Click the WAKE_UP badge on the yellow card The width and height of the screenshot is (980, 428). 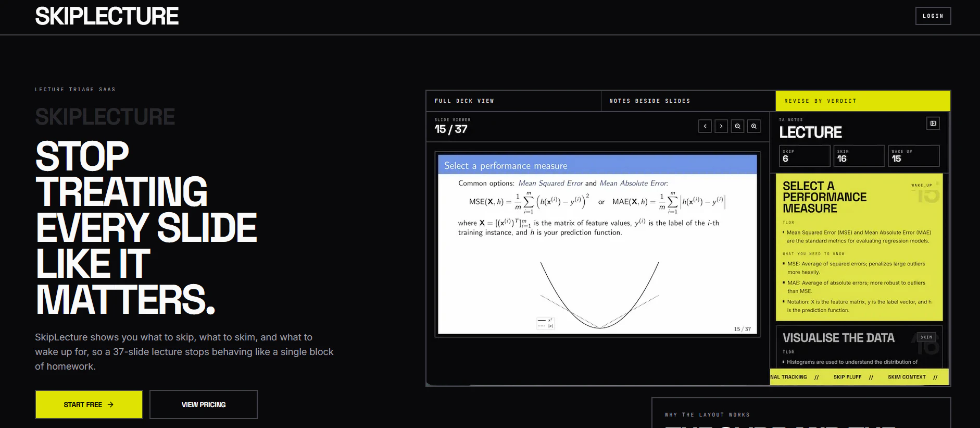922,186
